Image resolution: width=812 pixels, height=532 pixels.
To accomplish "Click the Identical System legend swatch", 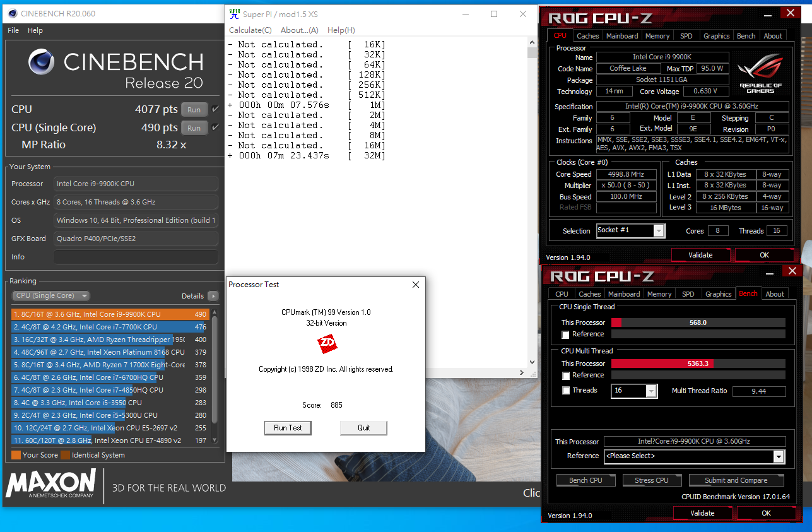I will point(65,455).
